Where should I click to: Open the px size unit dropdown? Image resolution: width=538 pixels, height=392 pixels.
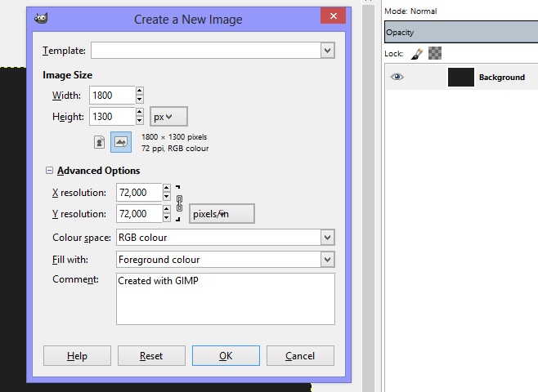tap(168, 117)
